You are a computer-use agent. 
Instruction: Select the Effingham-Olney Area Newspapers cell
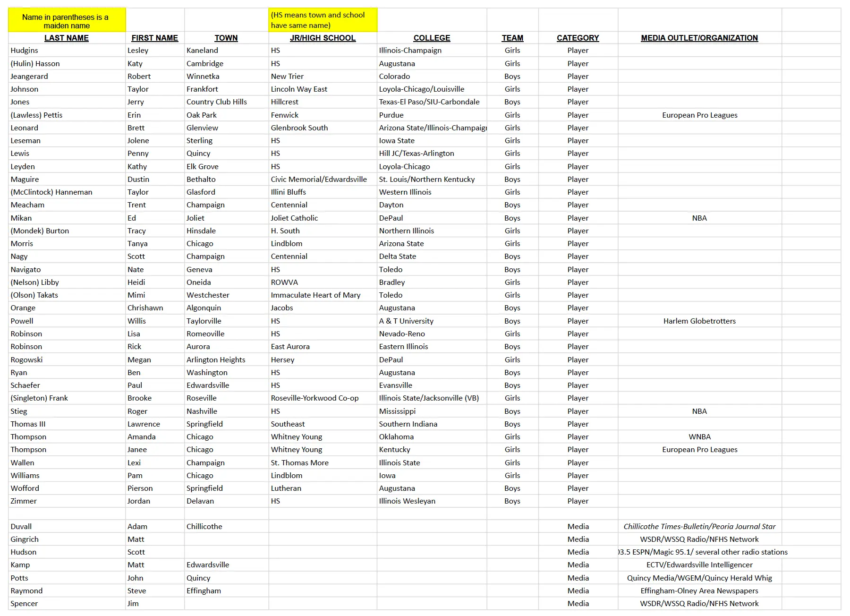(x=699, y=590)
